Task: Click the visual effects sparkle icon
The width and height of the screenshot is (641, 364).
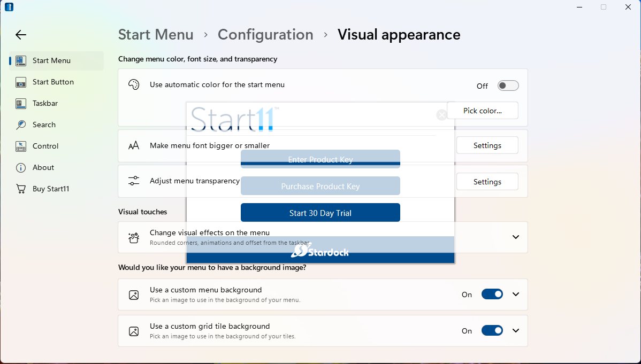Action: pyautogui.click(x=134, y=237)
